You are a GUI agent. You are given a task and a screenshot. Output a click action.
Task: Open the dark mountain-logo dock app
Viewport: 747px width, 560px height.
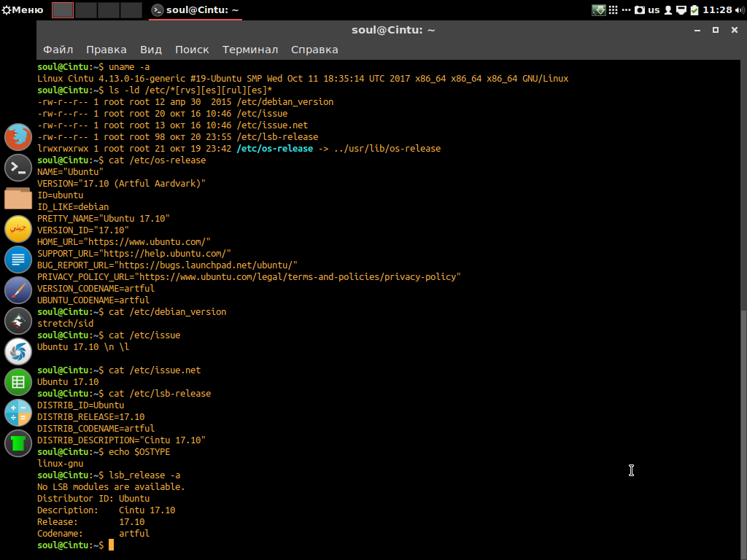point(18,321)
